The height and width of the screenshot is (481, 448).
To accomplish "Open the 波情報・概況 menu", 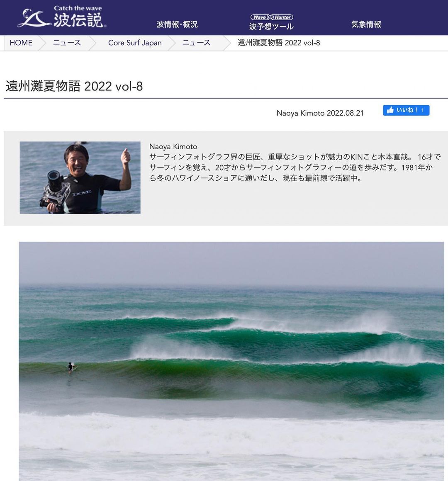I will coord(177,24).
